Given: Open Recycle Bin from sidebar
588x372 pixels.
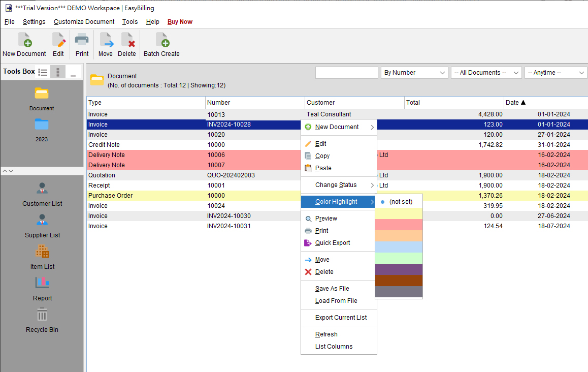Looking at the screenshot, I should tap(42, 321).
